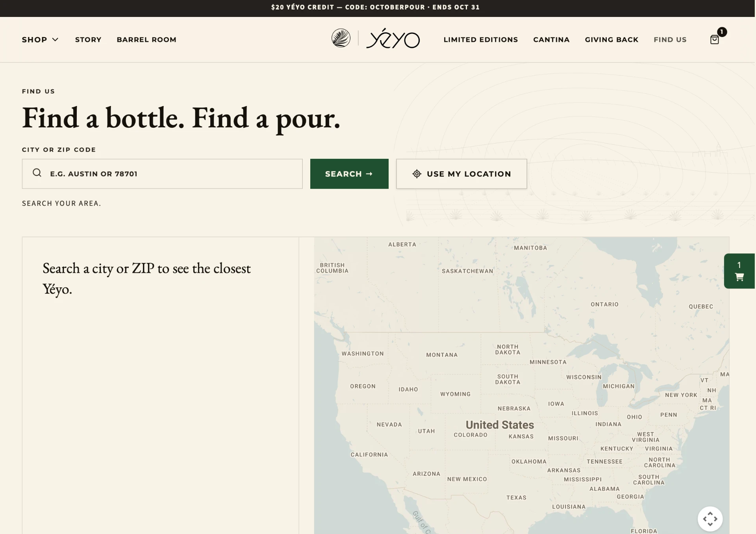The height and width of the screenshot is (534, 756).
Task: Click Michigan label on the map
Action: click(619, 386)
